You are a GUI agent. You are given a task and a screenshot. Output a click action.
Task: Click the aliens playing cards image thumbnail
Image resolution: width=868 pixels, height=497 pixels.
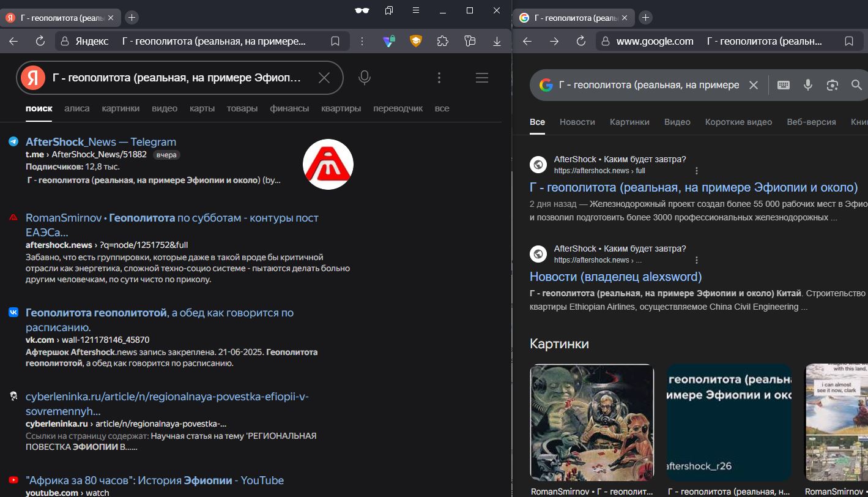[x=592, y=422]
